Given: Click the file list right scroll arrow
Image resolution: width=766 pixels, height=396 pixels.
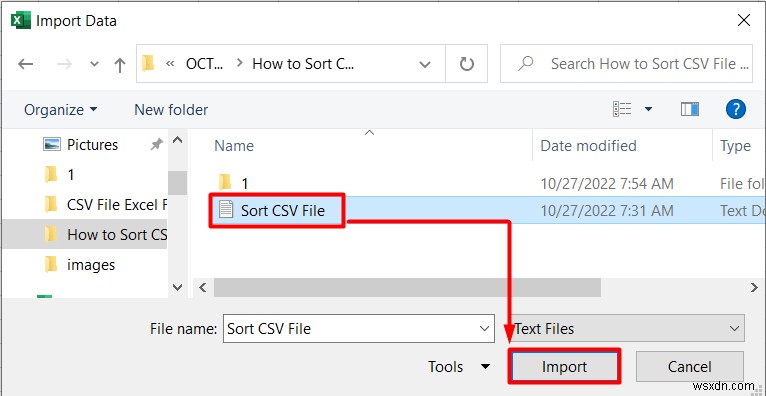Looking at the screenshot, I should [x=755, y=288].
